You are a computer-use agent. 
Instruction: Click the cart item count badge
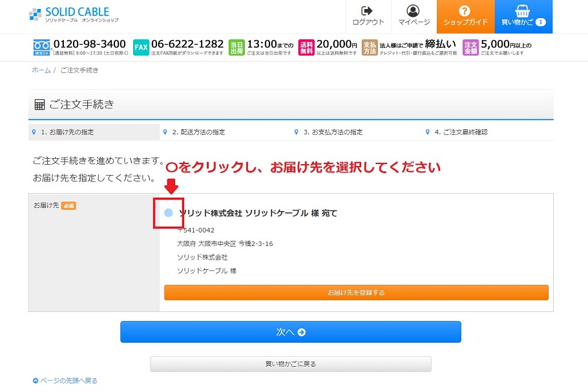point(540,22)
